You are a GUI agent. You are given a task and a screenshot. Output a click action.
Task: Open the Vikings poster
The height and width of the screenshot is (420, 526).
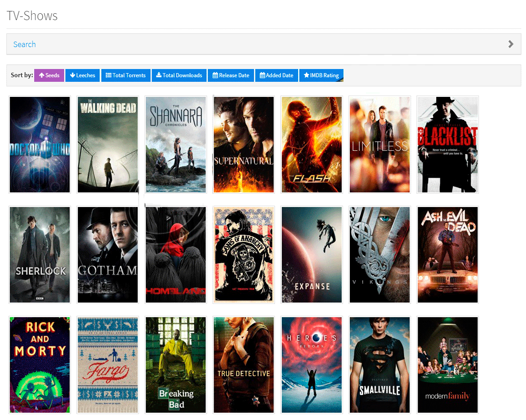380,255
